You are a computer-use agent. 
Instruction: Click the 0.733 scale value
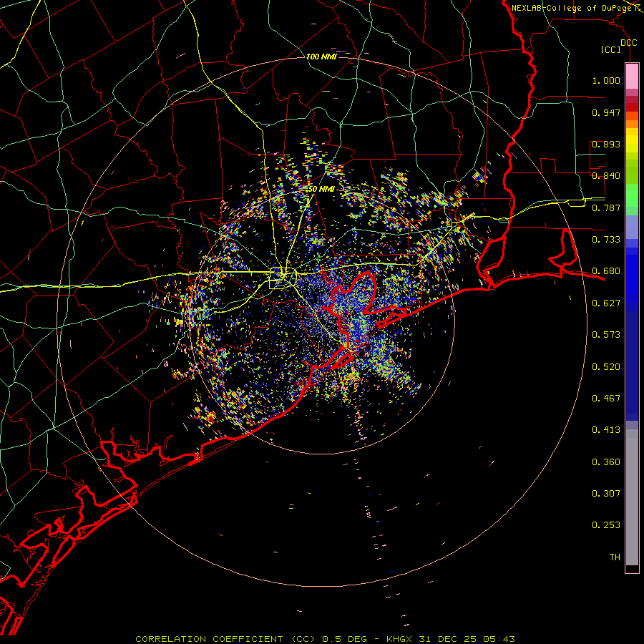[606, 240]
